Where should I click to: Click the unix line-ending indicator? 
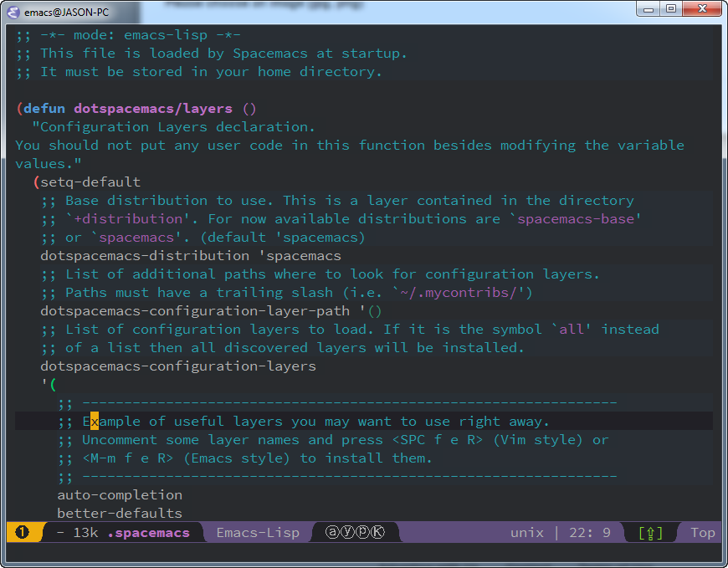[x=527, y=533]
